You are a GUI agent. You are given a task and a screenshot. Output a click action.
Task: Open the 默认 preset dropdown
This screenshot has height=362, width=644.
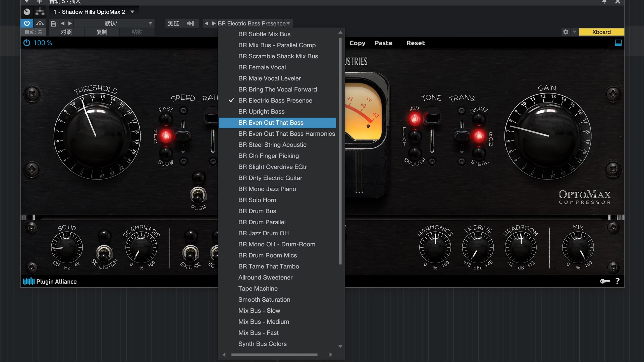150,23
